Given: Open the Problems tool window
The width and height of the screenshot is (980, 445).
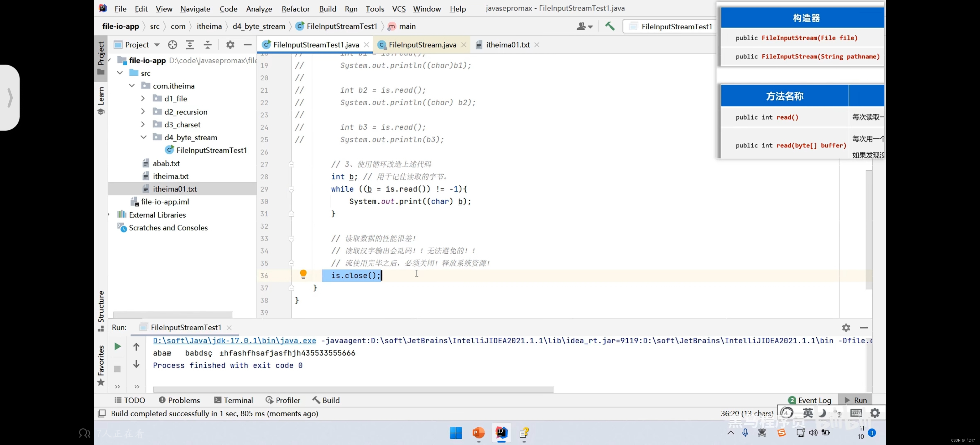Looking at the screenshot, I should (179, 400).
